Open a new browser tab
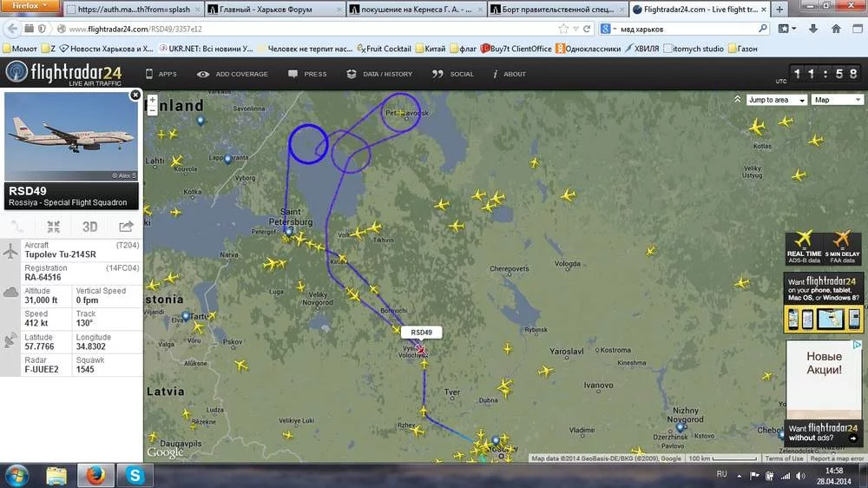 pos(779,9)
